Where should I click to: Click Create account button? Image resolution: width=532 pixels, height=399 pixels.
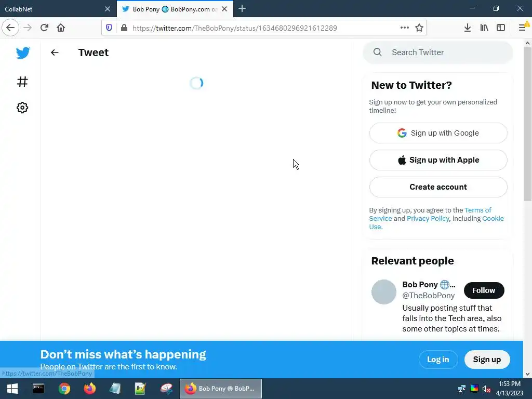pos(438,187)
